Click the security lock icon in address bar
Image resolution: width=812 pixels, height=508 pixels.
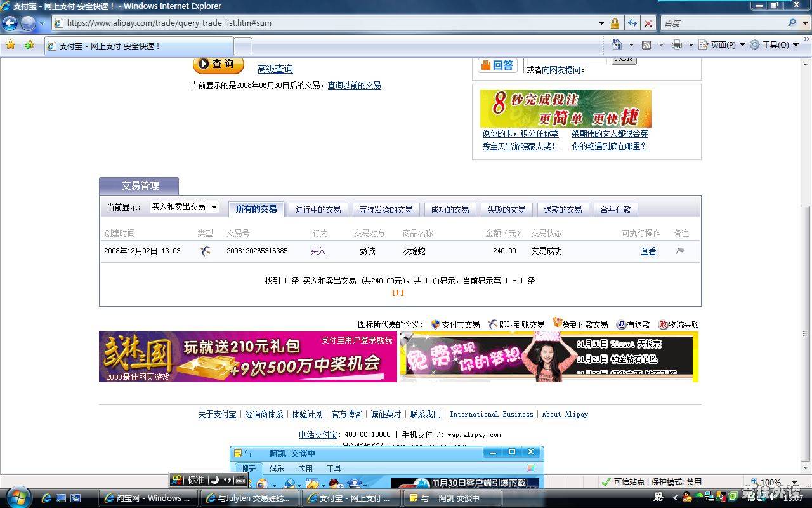pos(615,23)
